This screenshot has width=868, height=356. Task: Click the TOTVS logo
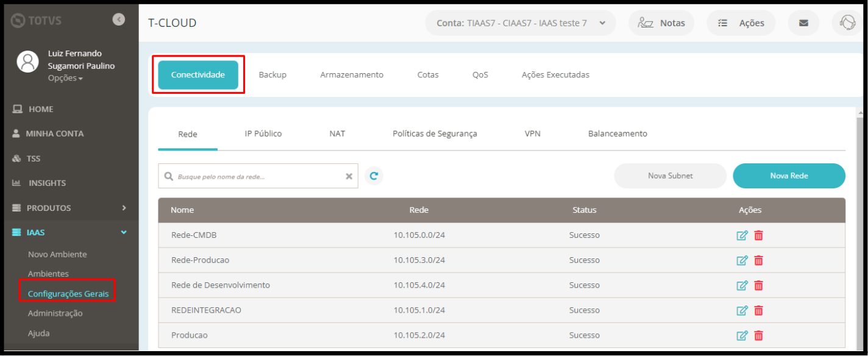tap(37, 21)
